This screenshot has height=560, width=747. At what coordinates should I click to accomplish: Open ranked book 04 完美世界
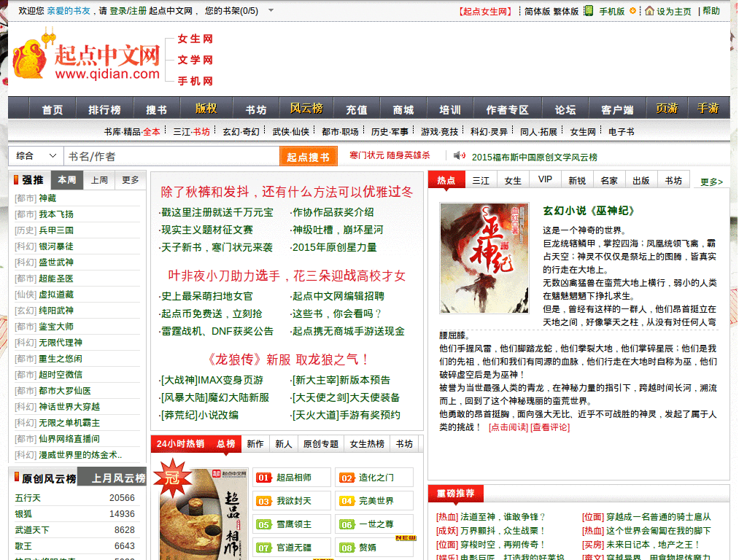point(374,500)
